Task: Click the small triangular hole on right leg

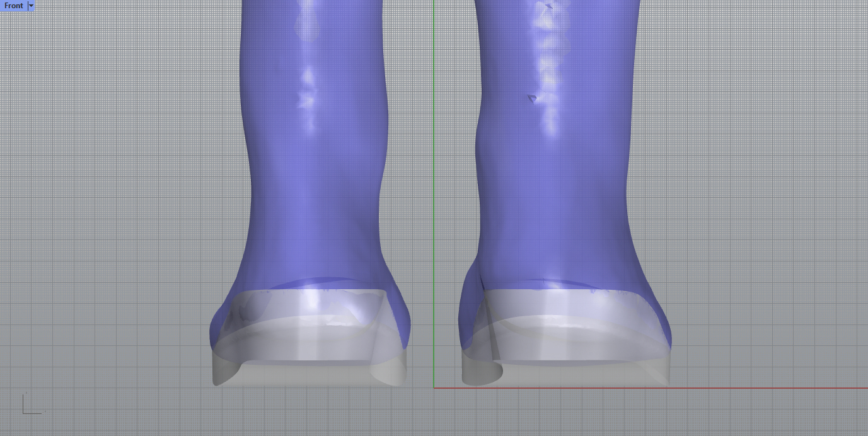Action: [x=533, y=98]
